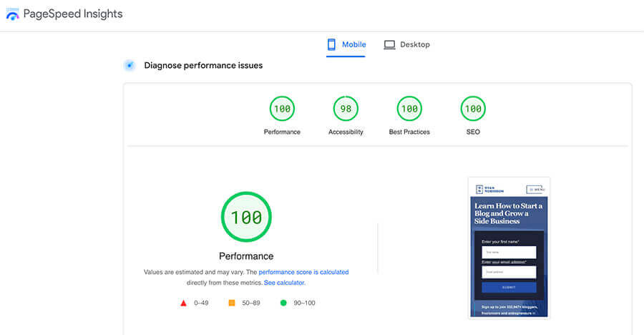Open the PageSpeed Insights title text

tap(73, 14)
